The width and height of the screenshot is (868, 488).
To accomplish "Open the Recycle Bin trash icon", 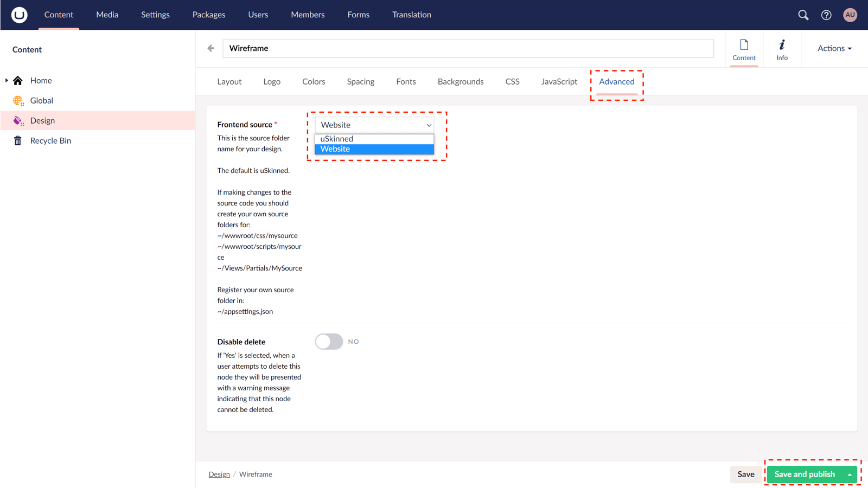I will pyautogui.click(x=18, y=140).
